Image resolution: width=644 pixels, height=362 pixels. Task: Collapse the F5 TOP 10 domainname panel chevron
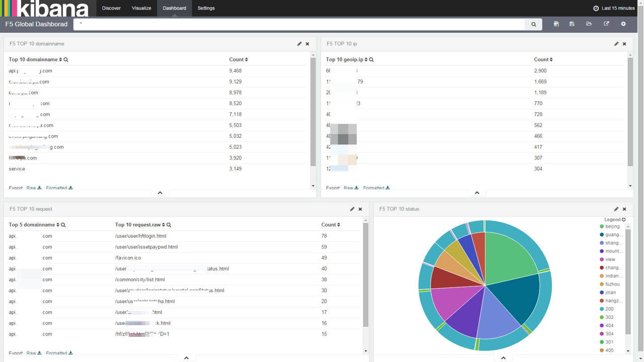point(160,193)
